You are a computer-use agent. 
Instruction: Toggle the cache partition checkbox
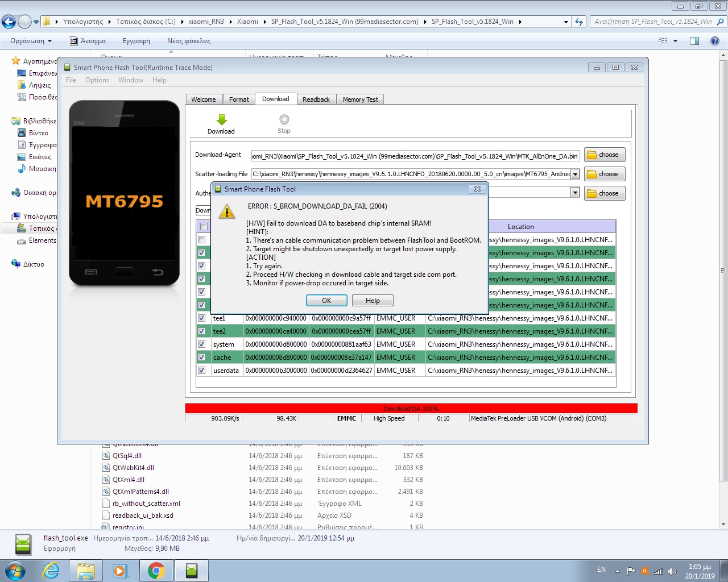click(x=201, y=357)
